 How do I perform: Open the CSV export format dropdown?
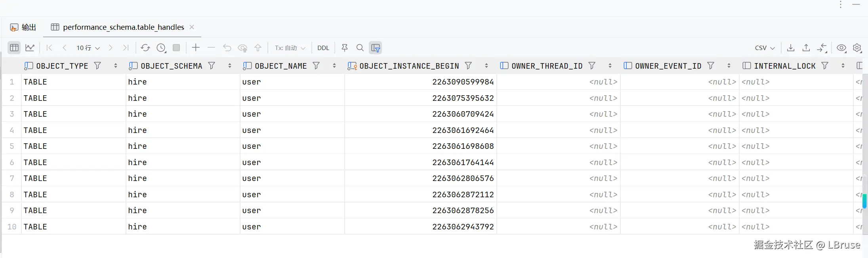(x=765, y=48)
